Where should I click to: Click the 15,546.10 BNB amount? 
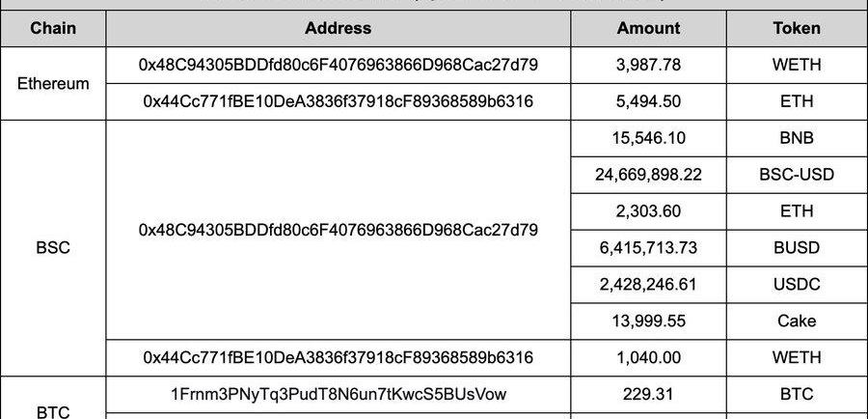click(x=648, y=138)
